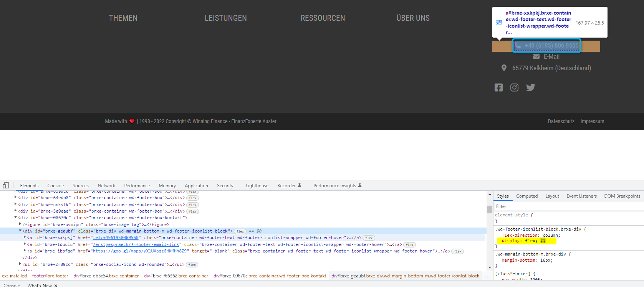Toggle flex badge on brxe-64edb8 div row

pos(192,198)
